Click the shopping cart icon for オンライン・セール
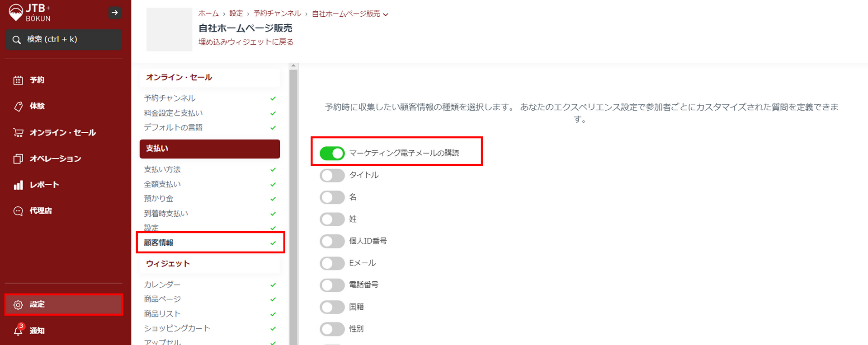 [x=18, y=133]
